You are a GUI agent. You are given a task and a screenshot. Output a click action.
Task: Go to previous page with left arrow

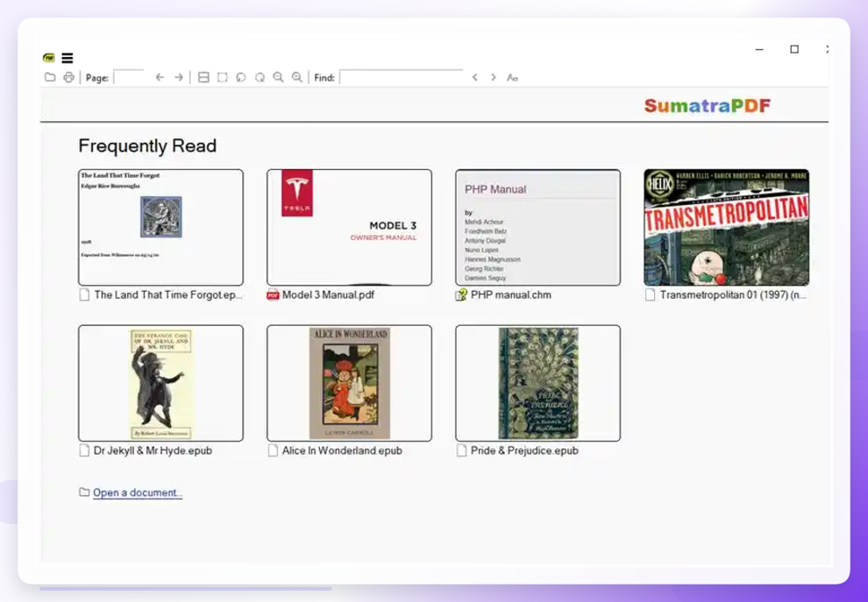[x=160, y=77]
